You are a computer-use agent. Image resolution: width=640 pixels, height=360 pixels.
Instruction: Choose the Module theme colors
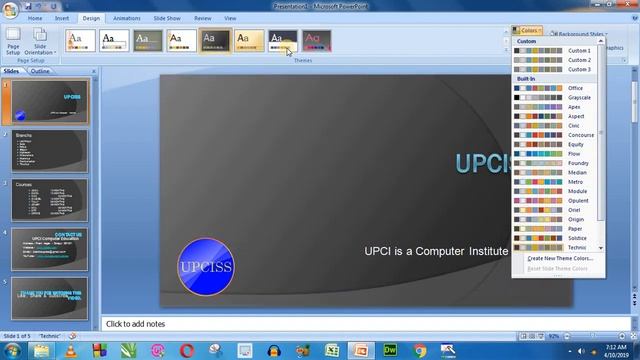point(554,191)
